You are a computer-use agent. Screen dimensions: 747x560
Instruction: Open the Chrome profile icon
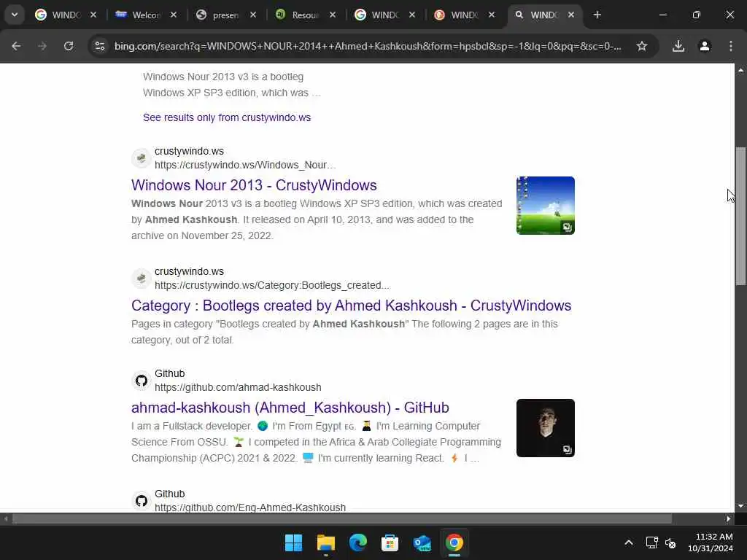tap(705, 46)
